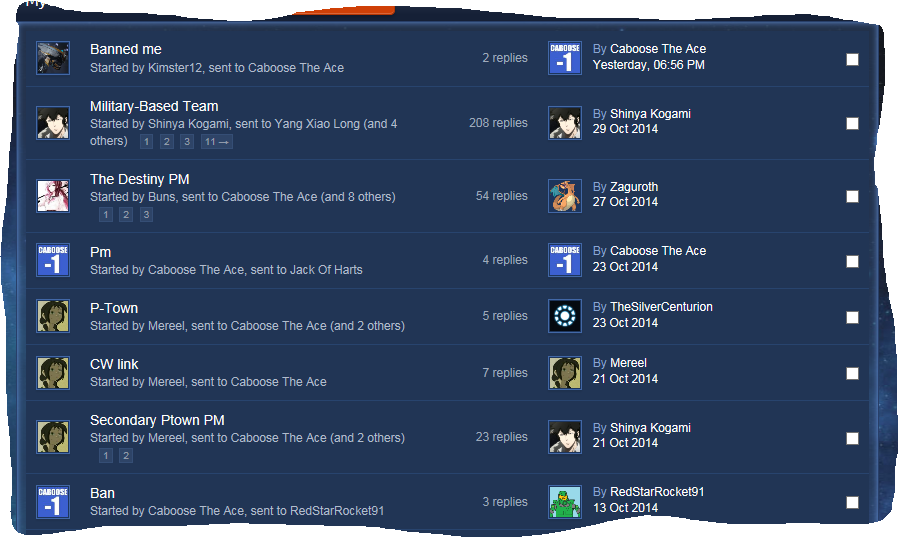Click TheSilverCenturion's arc reactor avatar
The height and width of the screenshot is (537, 898).
(565, 316)
